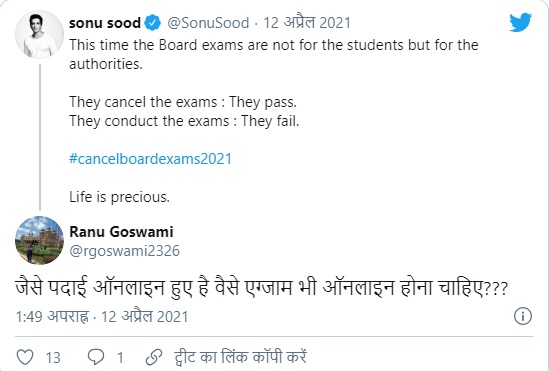Viewport: 549px width, 371px height.
Task: Open original tweet date 12 अप्रैल 2021
Action: (x=307, y=23)
